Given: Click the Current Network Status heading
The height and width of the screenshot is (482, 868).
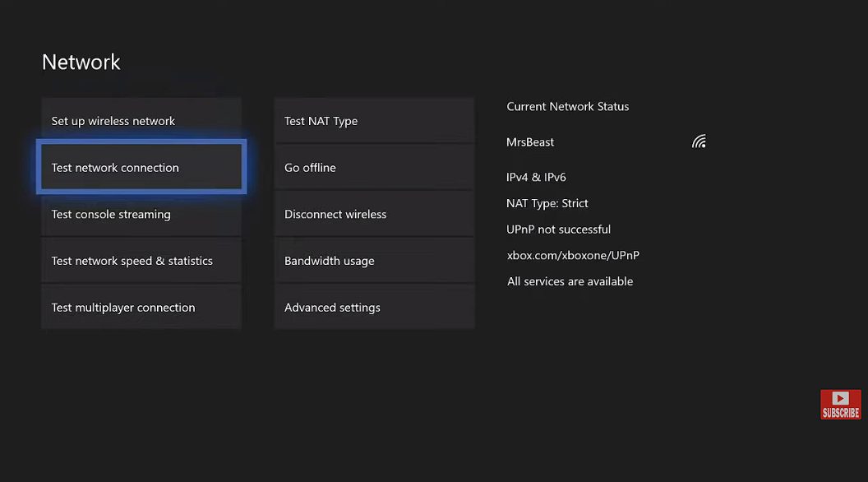Looking at the screenshot, I should pyautogui.click(x=567, y=106).
